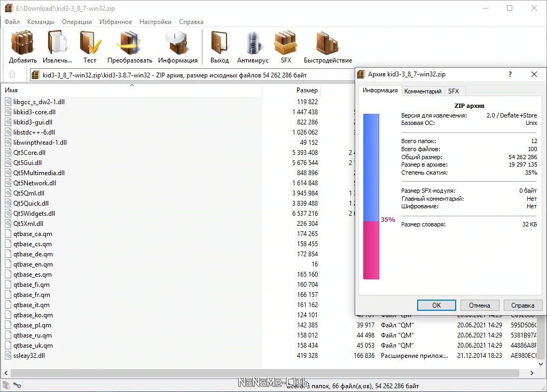Click horizontal scrollbar left arrow

pyautogui.click(x=5, y=373)
